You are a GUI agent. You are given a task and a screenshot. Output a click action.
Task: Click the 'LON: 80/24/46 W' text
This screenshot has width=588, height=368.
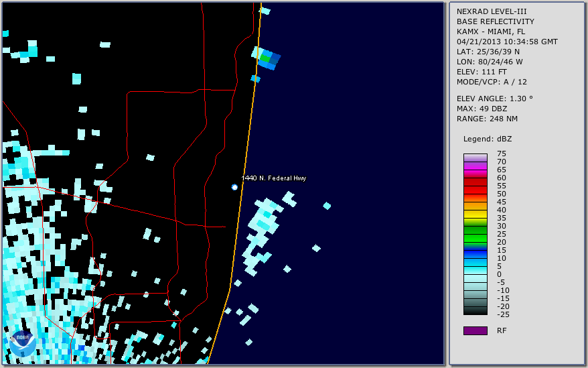[x=490, y=62]
